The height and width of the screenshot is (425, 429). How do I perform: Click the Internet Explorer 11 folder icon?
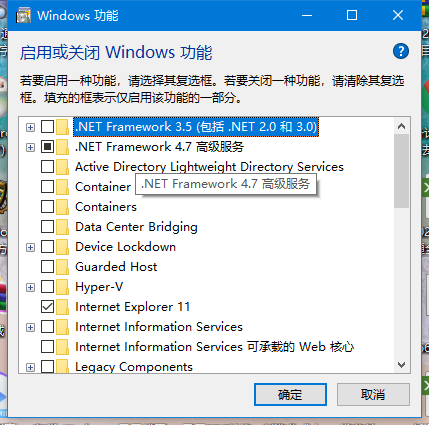[x=62, y=307]
